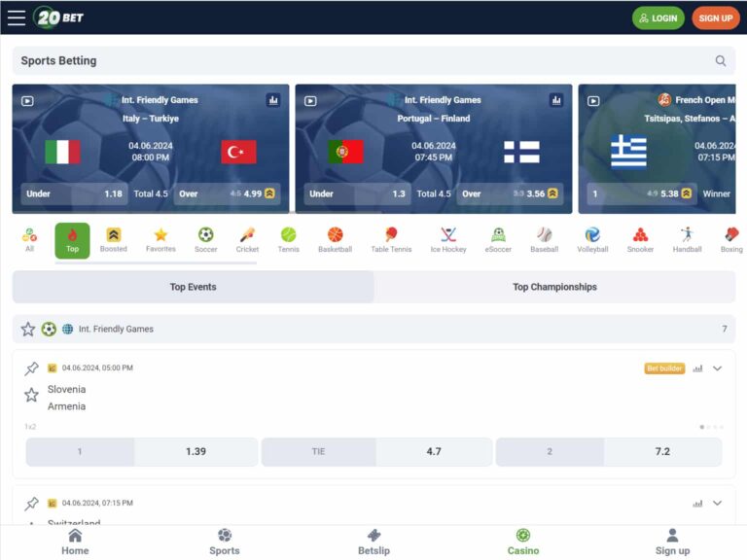The image size is (747, 560).
Task: Pin the Slovenia – Armenia match
Action: [31, 368]
